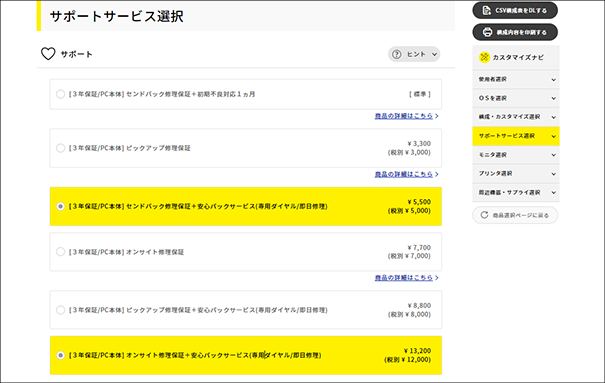Jump to モニタ選択 in the navi
This screenshot has height=383, width=605.
[x=516, y=155]
